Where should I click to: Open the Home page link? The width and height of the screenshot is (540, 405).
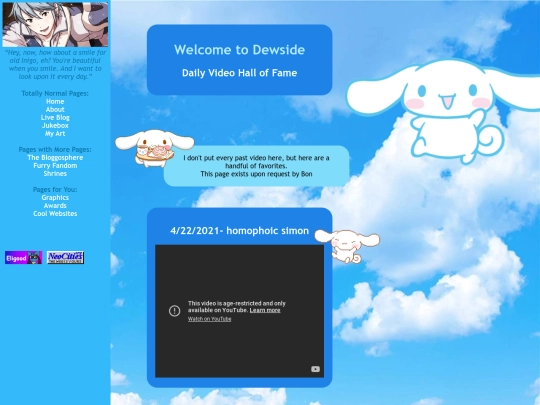(x=55, y=101)
